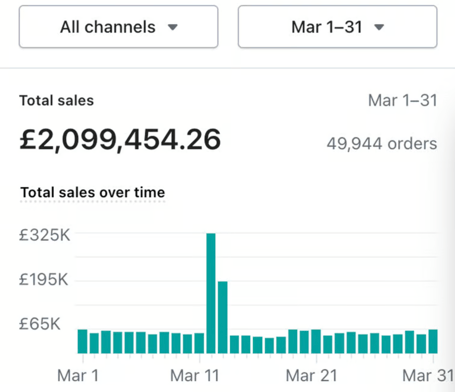Click the £195K y-axis label

coord(44,279)
